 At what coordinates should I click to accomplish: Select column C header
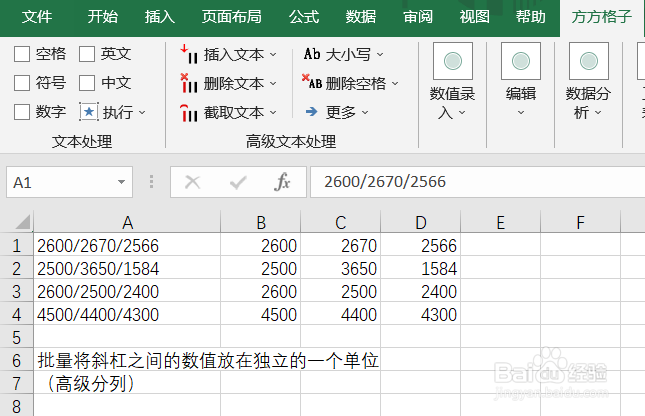click(x=341, y=222)
